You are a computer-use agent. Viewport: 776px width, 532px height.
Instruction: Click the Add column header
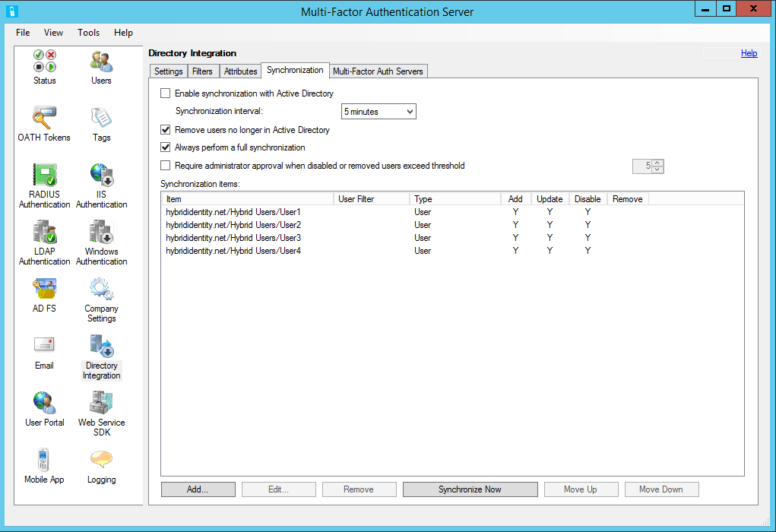coord(515,199)
